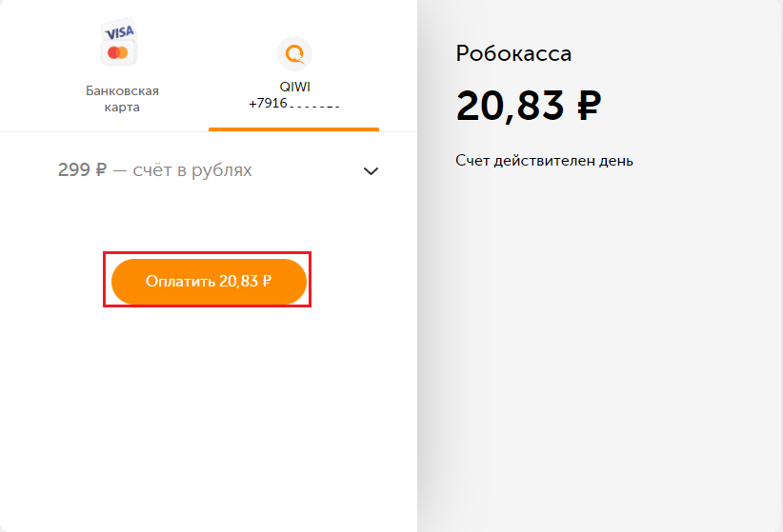The height and width of the screenshot is (532, 783).
Task: Click the Робокасса merchant title
Action: pyautogui.click(x=513, y=53)
